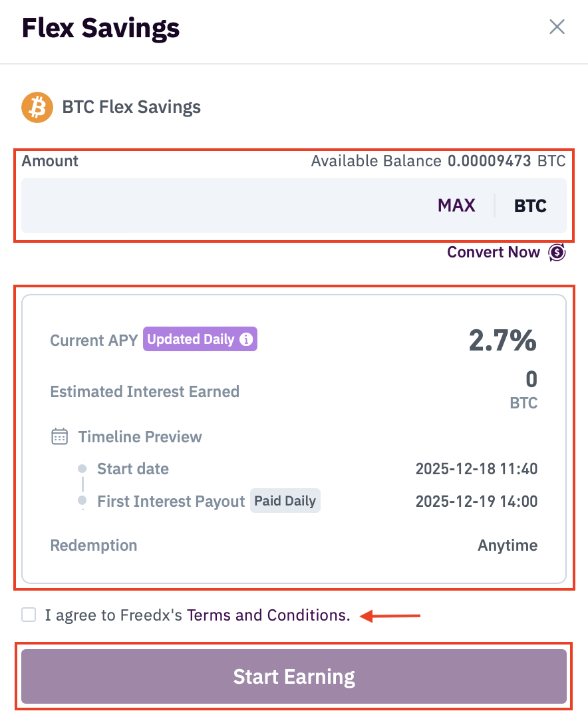588x725 pixels.
Task: Select the First Interest Payout timeline dot
Action: 82,500
